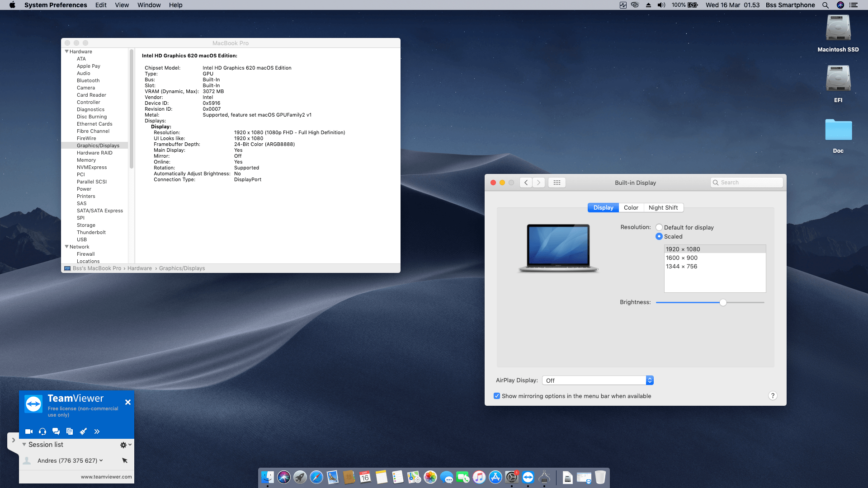
Task: Open the View menu
Action: point(122,5)
